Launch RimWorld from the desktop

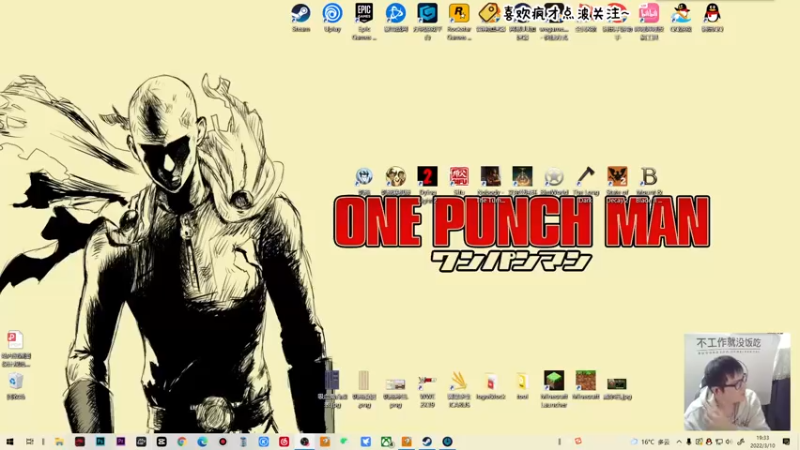pos(554,180)
